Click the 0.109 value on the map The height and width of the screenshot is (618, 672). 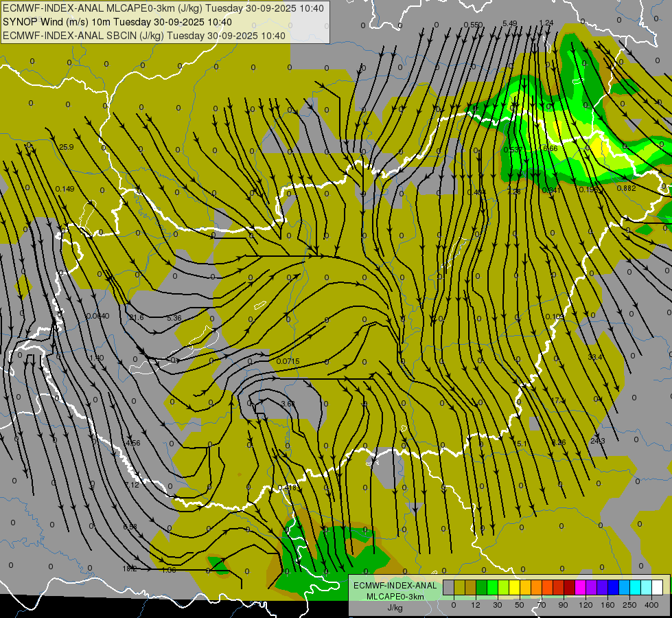555,317
